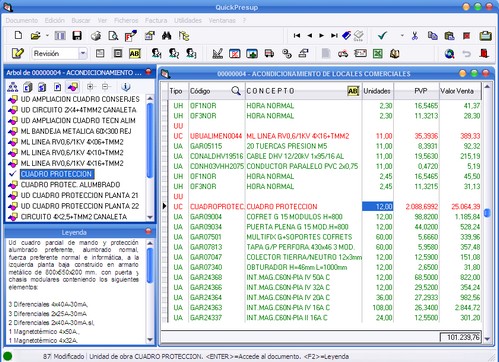Click the tree panel scrollbar up arrow
This screenshot has height=362, width=499.
[x=150, y=98]
